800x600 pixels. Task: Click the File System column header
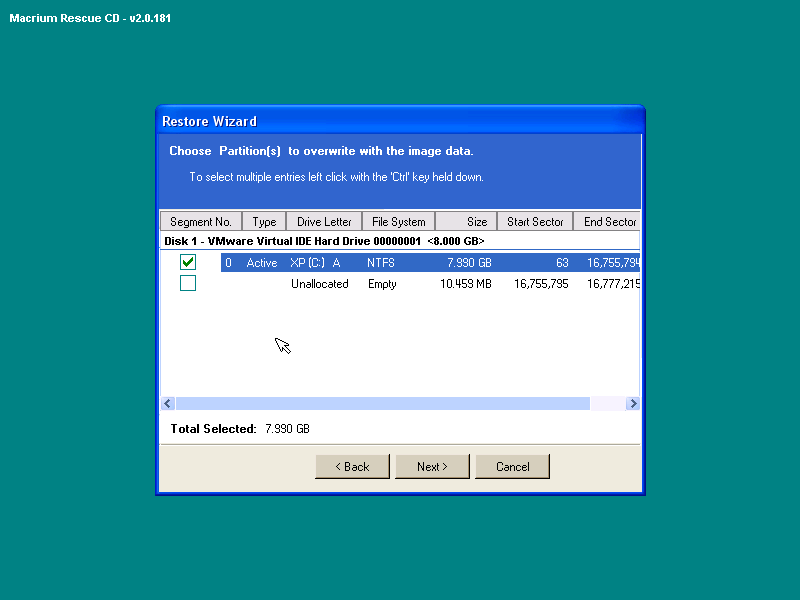tap(398, 221)
